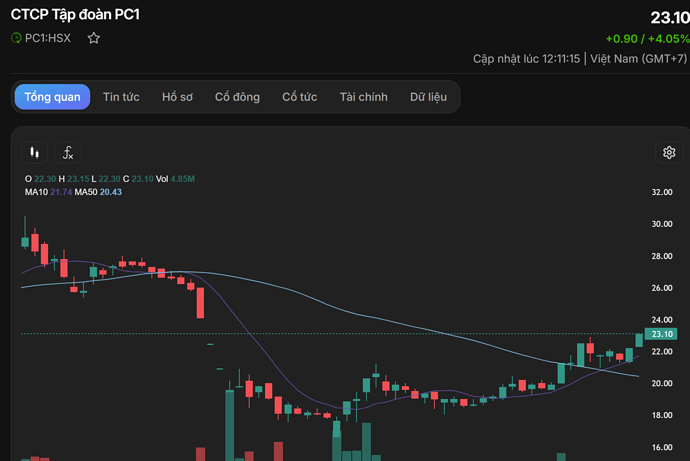Open the indicators fx function icon

(x=68, y=153)
